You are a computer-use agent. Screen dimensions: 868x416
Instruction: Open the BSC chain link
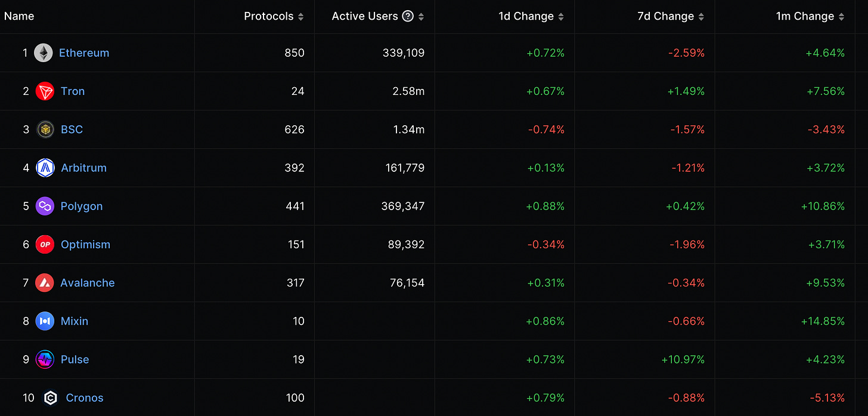72,130
